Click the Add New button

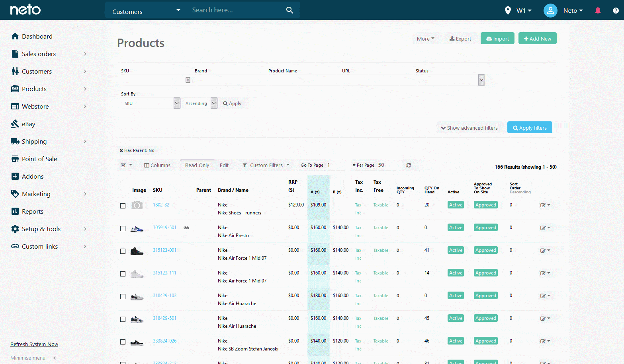(537, 39)
